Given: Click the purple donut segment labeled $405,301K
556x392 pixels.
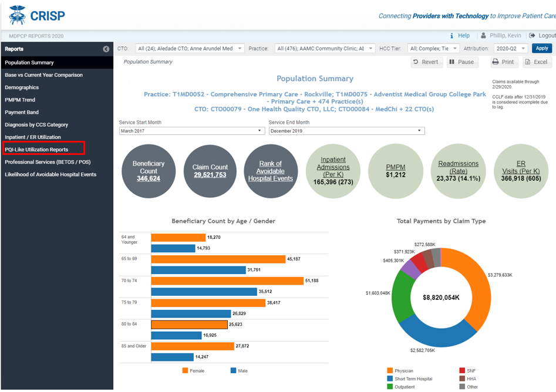Looking at the screenshot, I should (x=411, y=268).
